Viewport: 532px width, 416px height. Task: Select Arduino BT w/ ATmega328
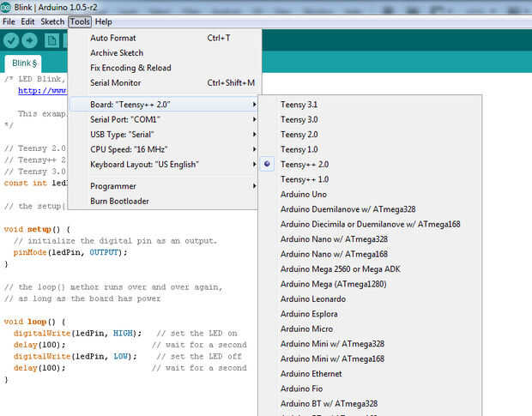tap(370, 403)
